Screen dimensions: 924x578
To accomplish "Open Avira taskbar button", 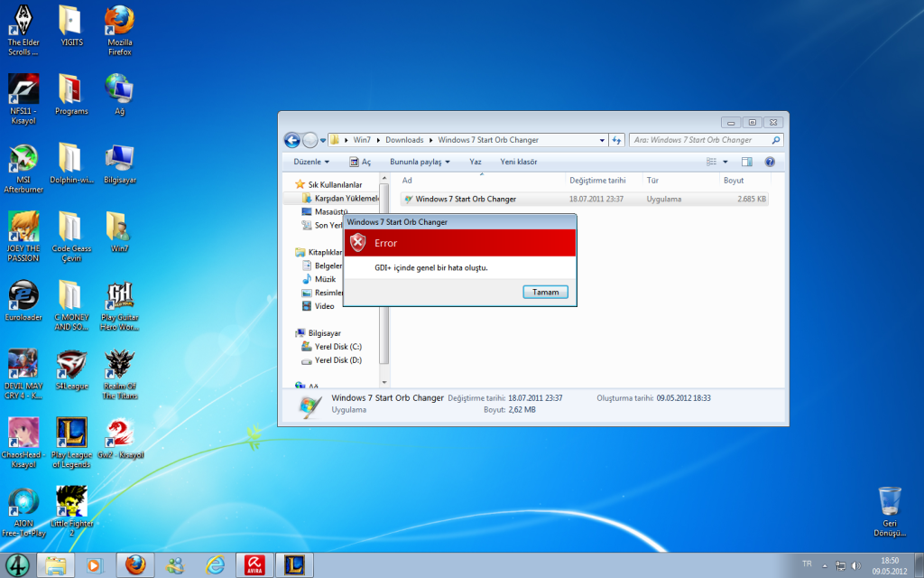I will coord(254,565).
